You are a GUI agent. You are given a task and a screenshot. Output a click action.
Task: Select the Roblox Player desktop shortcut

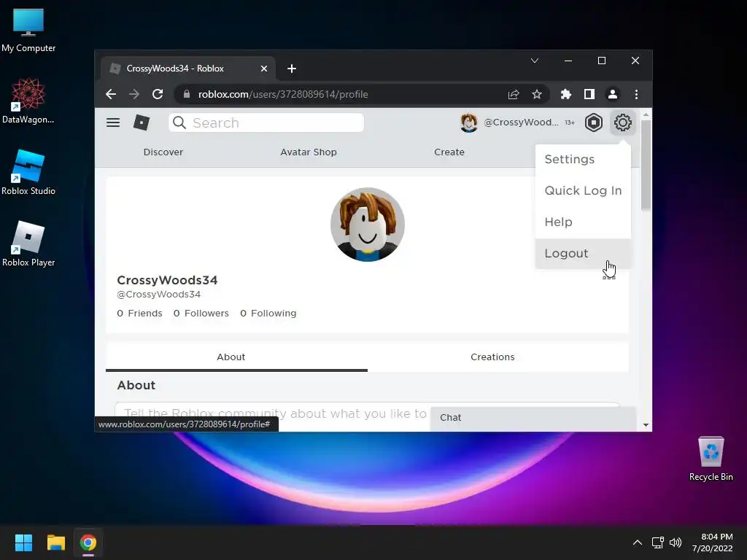pyautogui.click(x=28, y=244)
